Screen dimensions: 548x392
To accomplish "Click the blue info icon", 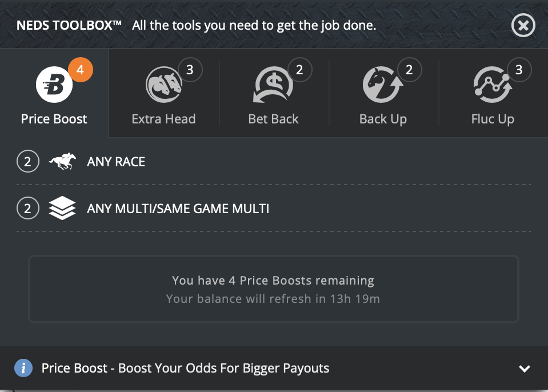I will click(x=23, y=368).
